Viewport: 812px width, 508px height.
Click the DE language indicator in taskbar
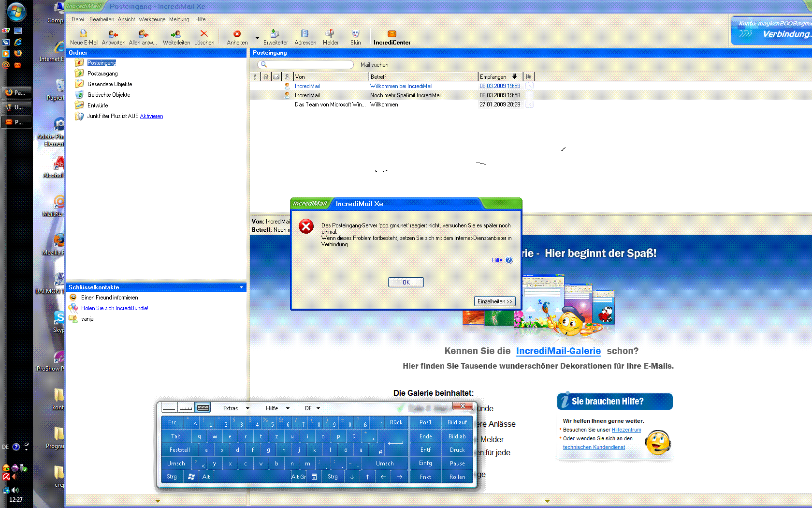5,447
